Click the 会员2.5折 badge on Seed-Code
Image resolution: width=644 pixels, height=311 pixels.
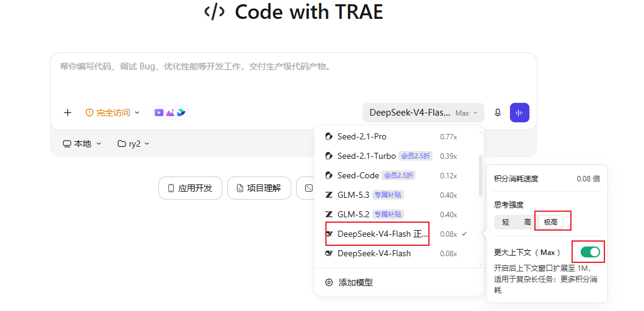pyautogui.click(x=398, y=176)
